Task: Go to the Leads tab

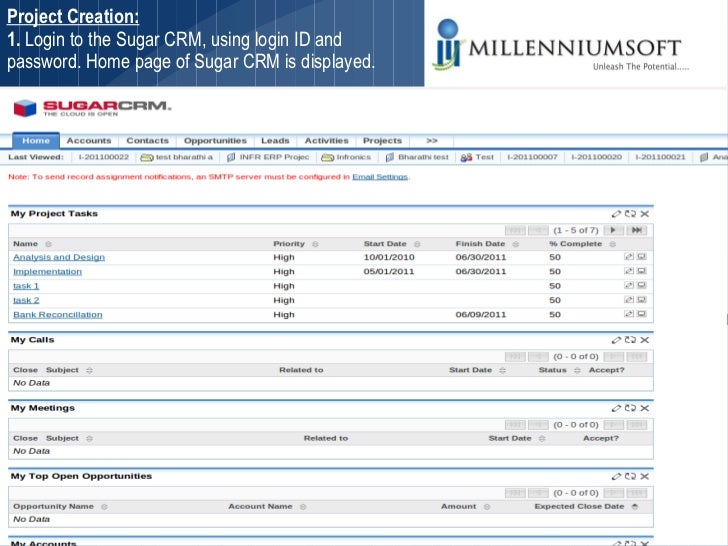Action: [x=275, y=141]
